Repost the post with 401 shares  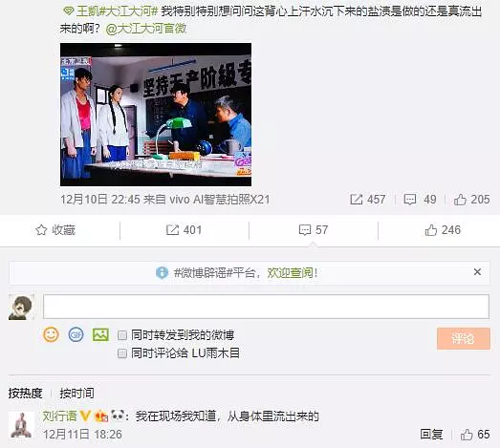coord(184,230)
